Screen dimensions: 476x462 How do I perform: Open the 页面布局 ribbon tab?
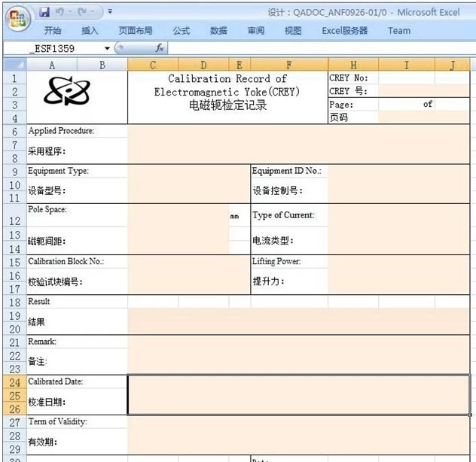[x=136, y=31]
